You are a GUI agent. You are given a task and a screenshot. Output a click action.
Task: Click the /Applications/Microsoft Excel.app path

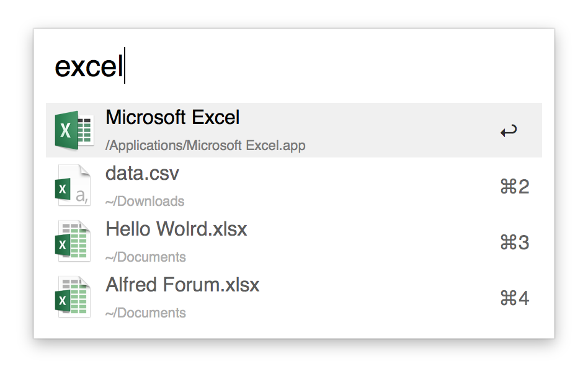205,145
